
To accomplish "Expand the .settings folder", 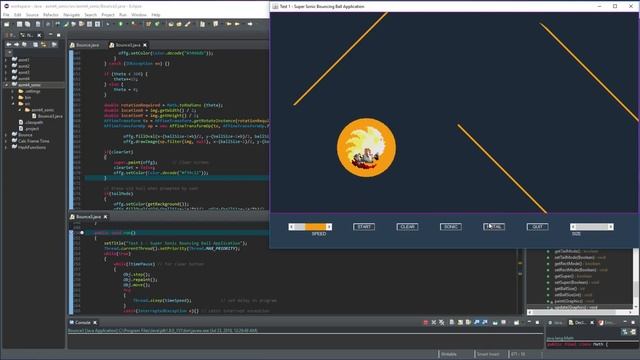I will pos(13,91).
